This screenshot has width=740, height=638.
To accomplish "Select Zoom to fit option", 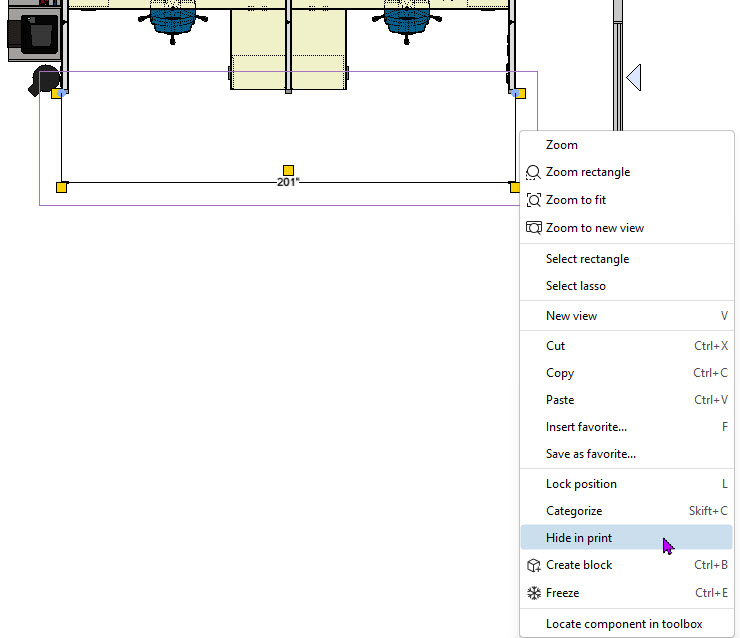I will tap(626, 200).
